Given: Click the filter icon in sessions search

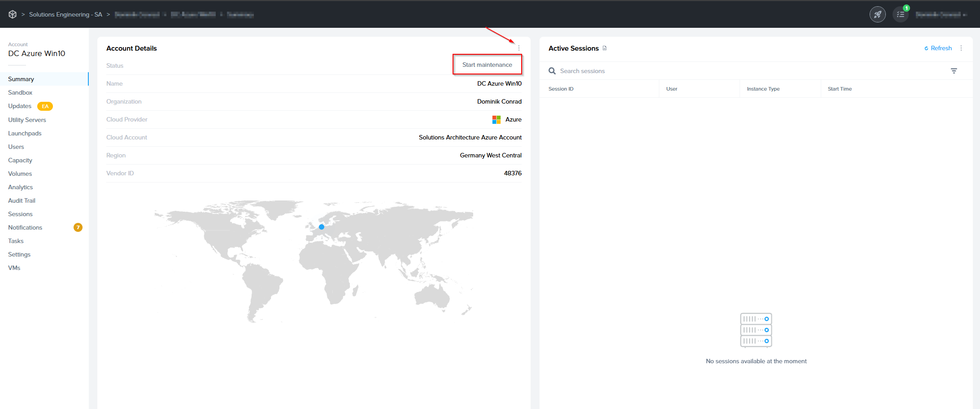Looking at the screenshot, I should click(954, 71).
